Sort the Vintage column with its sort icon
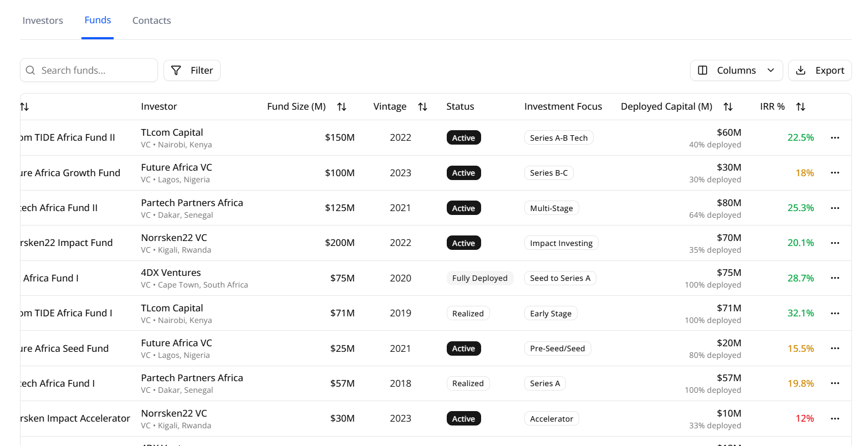Viewport: 868px width, 446px height. 423,106
